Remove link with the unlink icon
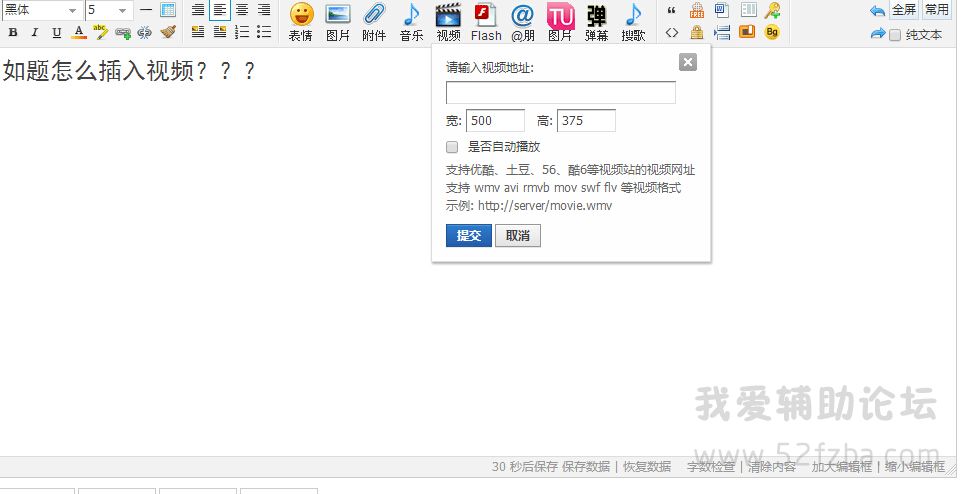Viewport: 964px width, 494px height. tap(144, 33)
